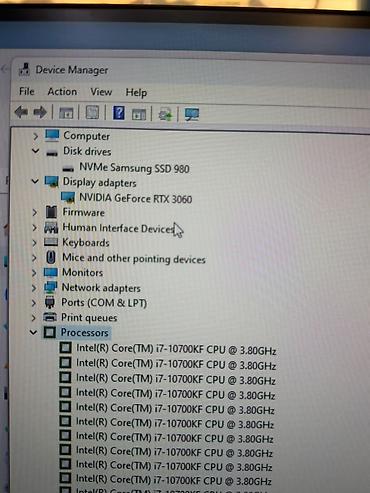
Task: Open Properties via the toolbar sheet icon
Action: tap(92, 113)
